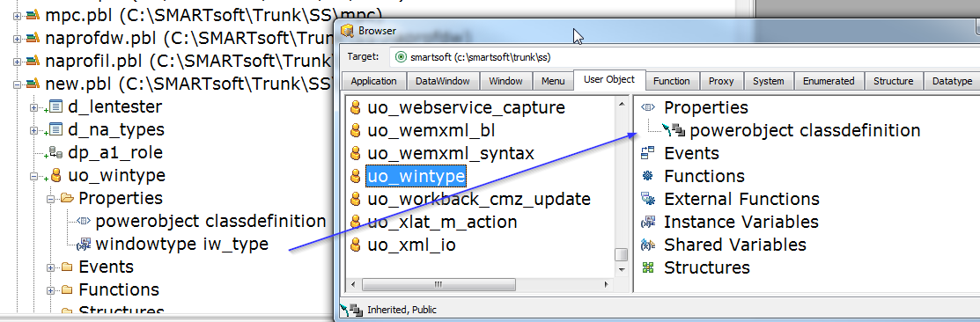The width and height of the screenshot is (980, 322).
Task: Click the Browser Functions category icon
Action: 648,176
